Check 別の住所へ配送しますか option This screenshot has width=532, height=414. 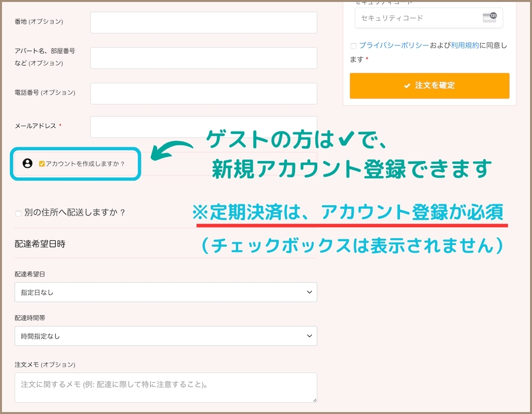tap(18, 213)
